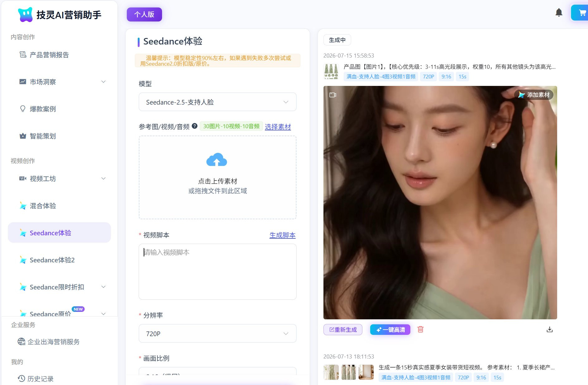The height and width of the screenshot is (385, 588).
Task: Click the upload cloud icon
Action: (x=217, y=160)
